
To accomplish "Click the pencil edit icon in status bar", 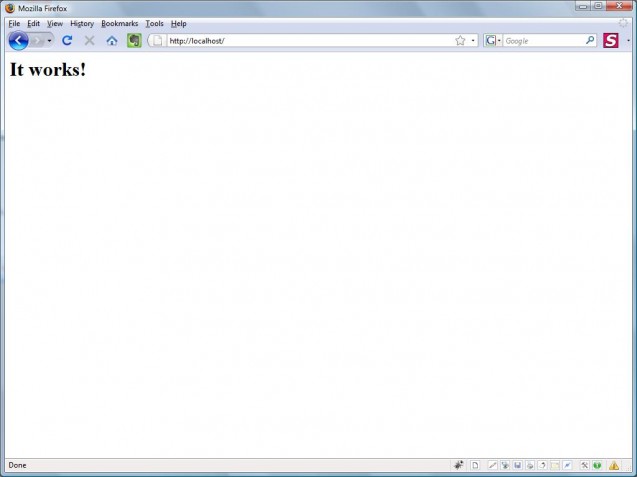I will [x=492, y=465].
